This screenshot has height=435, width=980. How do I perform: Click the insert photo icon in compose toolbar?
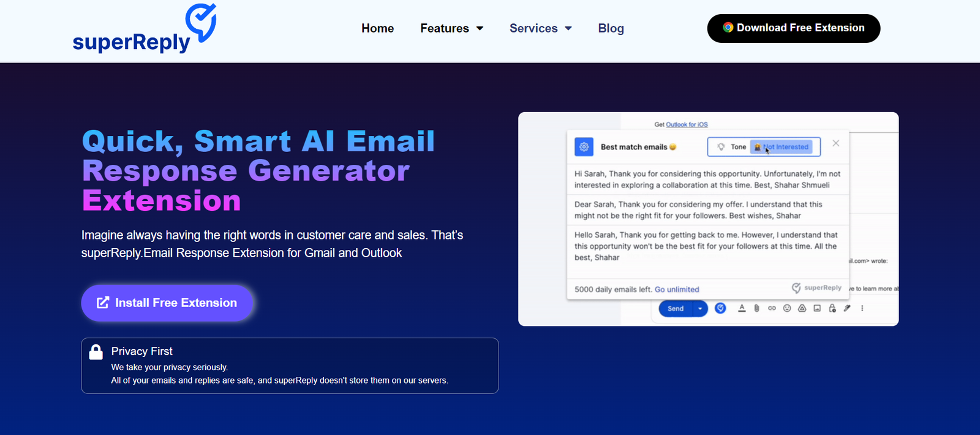(817, 308)
